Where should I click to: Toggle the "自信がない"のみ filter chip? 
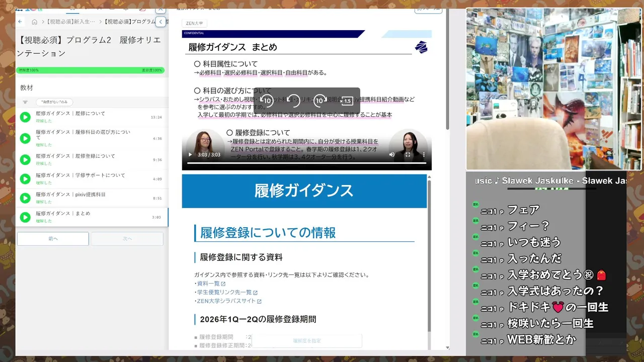click(x=54, y=102)
